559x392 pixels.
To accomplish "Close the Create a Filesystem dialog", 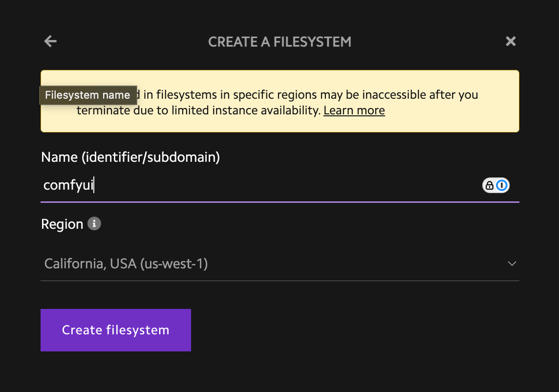I will click(511, 42).
